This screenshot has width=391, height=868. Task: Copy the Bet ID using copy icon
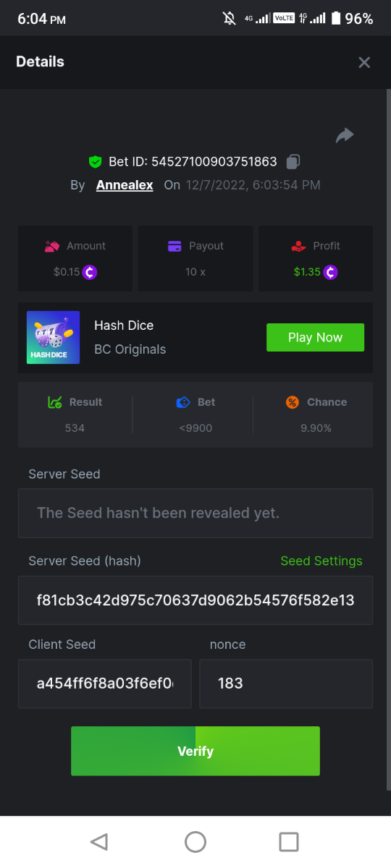293,161
